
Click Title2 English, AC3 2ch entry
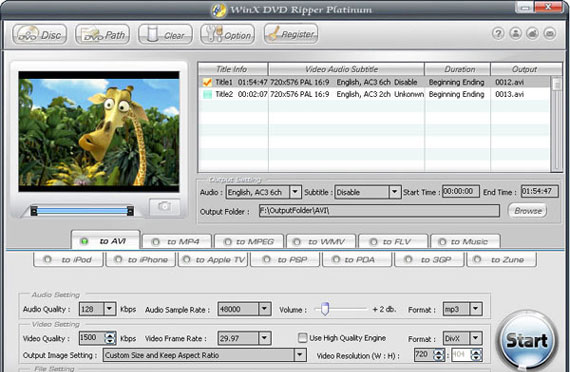364,95
